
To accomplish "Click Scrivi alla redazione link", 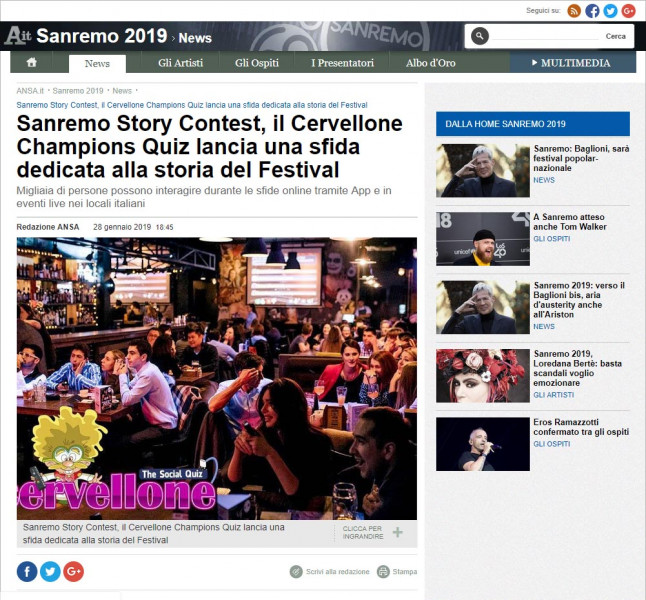I will 337,572.
